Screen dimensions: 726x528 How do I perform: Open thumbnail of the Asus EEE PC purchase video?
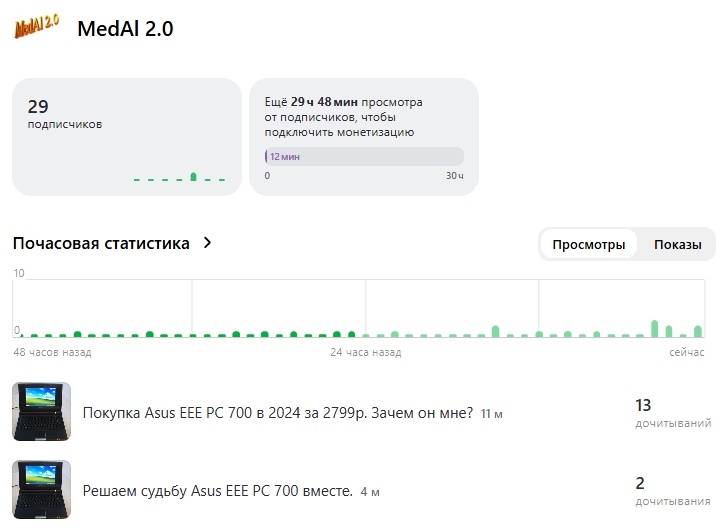pyautogui.click(x=41, y=411)
